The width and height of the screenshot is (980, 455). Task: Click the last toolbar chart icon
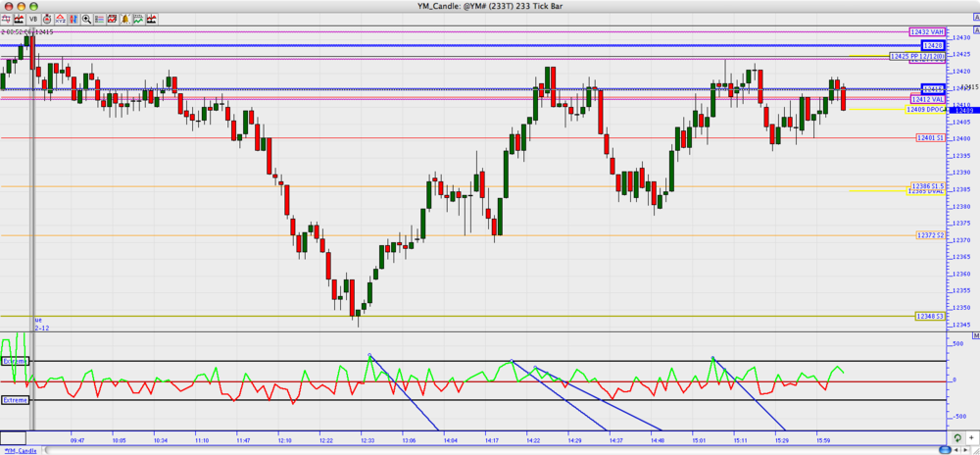[x=152, y=20]
